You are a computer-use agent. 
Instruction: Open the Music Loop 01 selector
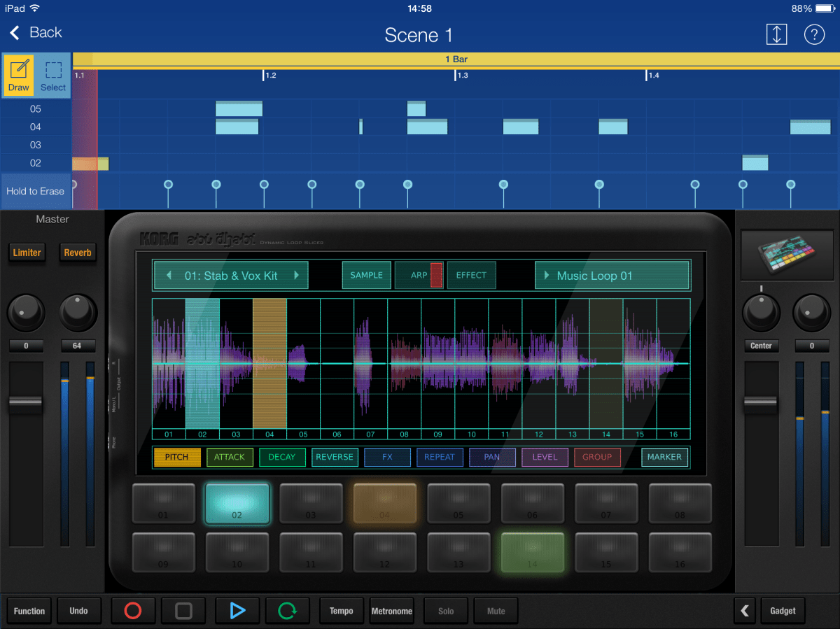click(x=612, y=276)
